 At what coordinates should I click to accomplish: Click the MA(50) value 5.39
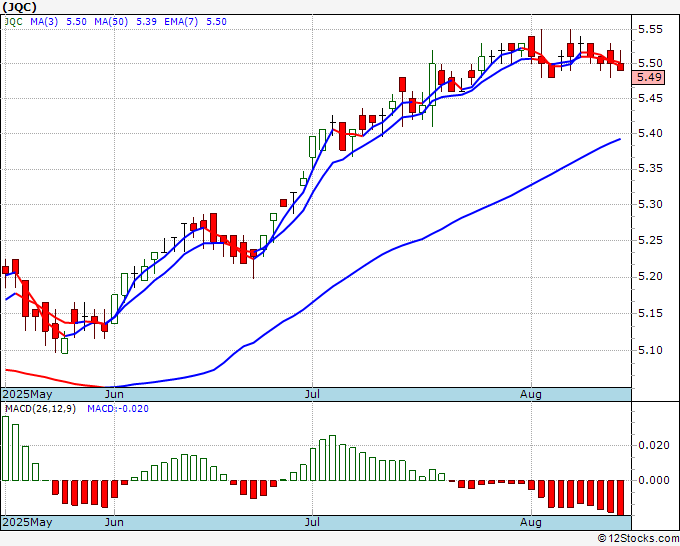pyautogui.click(x=147, y=22)
